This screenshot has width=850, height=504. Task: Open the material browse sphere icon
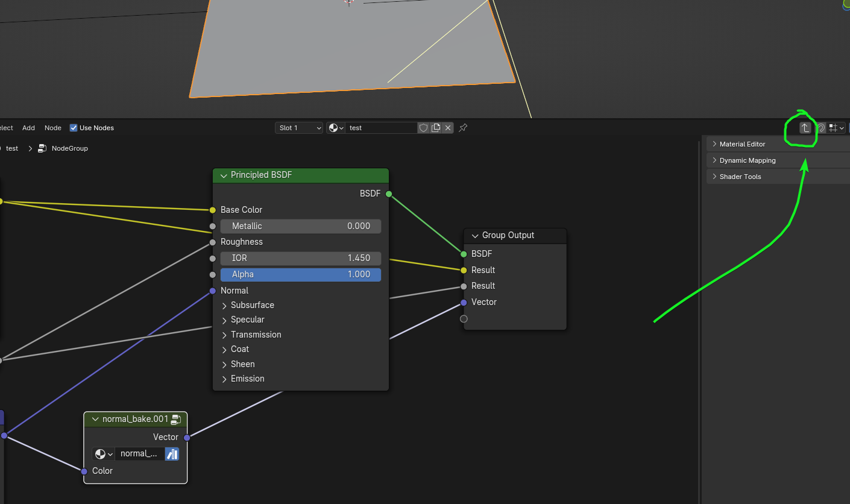[335, 128]
